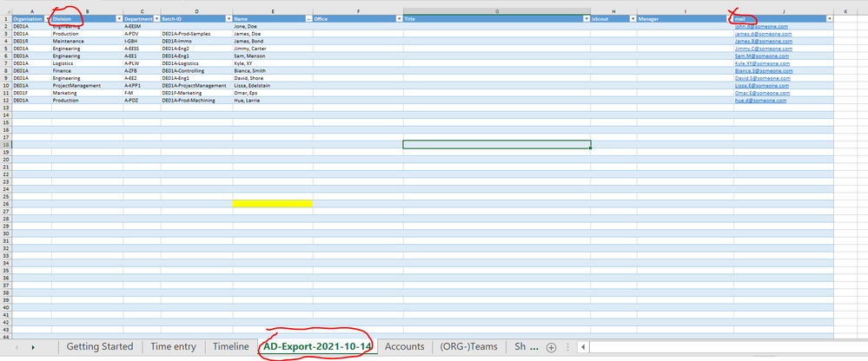Click the 'Maintenance' division cell

(x=88, y=41)
